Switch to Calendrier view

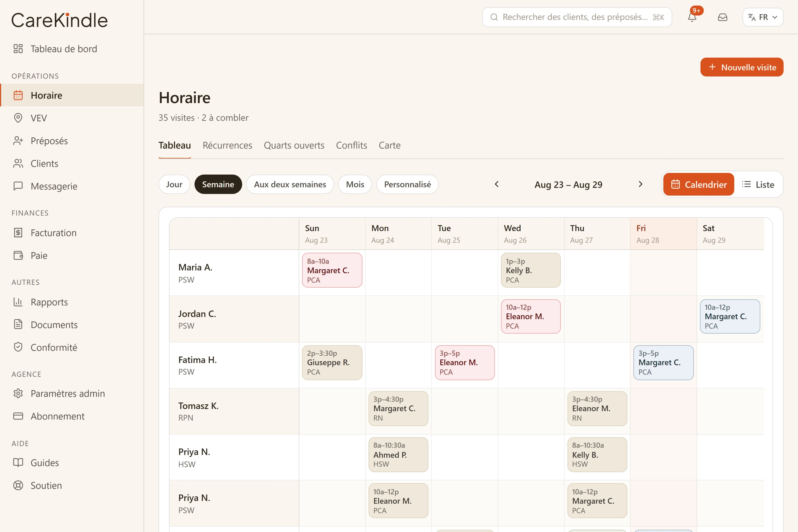[699, 185]
